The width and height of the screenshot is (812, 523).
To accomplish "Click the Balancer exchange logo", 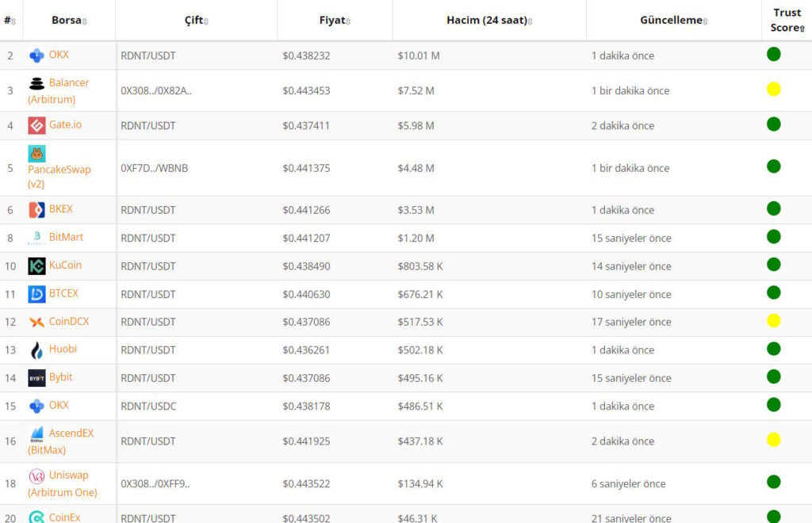I will (36, 83).
